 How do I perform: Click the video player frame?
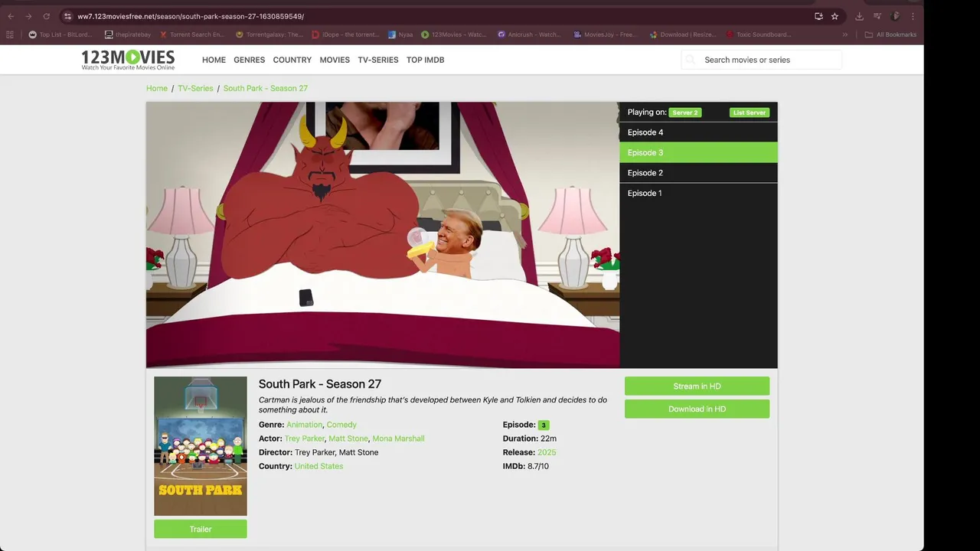(x=383, y=235)
